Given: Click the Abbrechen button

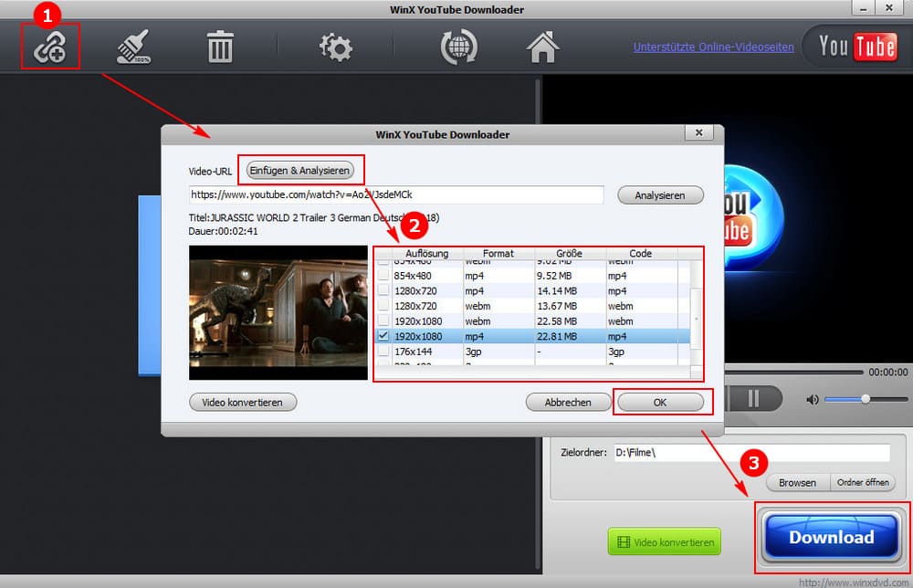Looking at the screenshot, I should pos(568,403).
